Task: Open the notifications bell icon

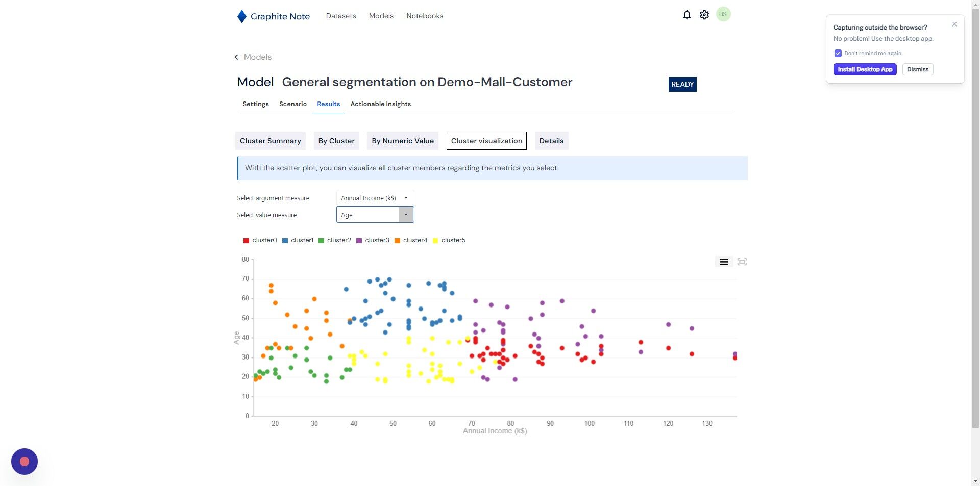Action: coord(687,15)
